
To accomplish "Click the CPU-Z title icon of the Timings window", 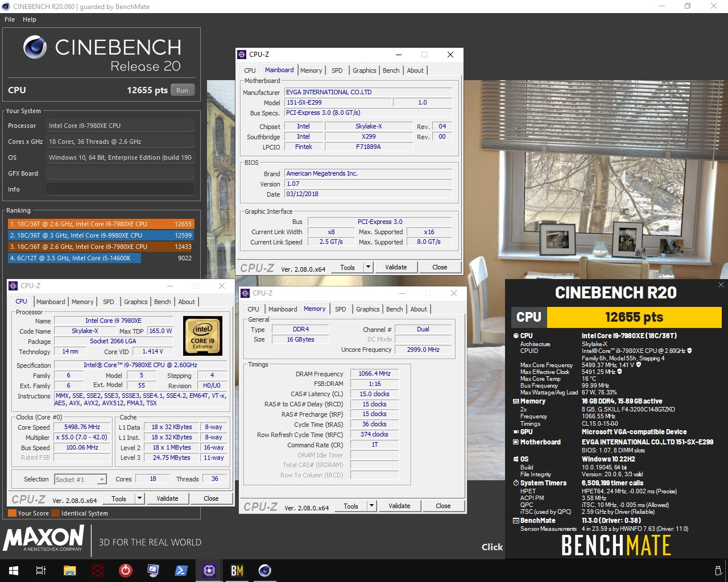I will coord(245,293).
